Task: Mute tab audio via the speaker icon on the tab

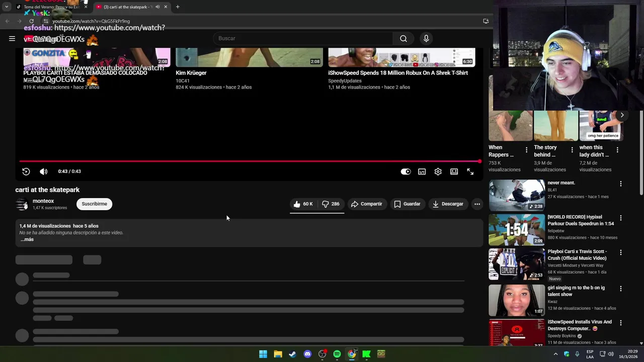Action: click(157, 7)
